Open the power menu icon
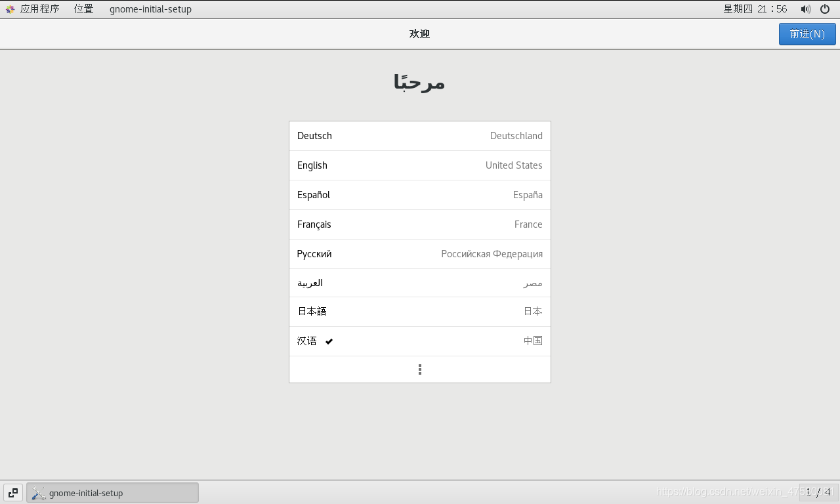 pyautogui.click(x=825, y=9)
